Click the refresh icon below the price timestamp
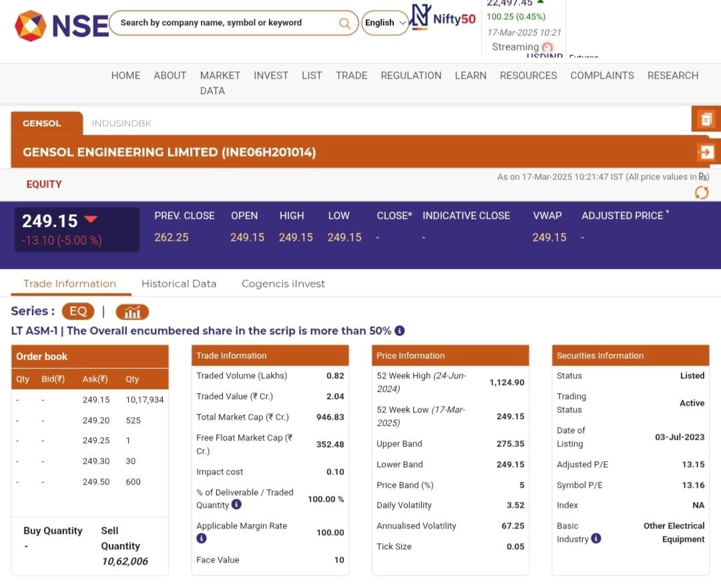The image size is (721, 588). (x=702, y=193)
